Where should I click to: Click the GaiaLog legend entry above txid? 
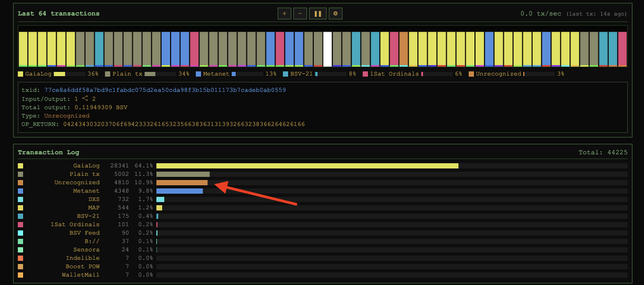coord(58,74)
